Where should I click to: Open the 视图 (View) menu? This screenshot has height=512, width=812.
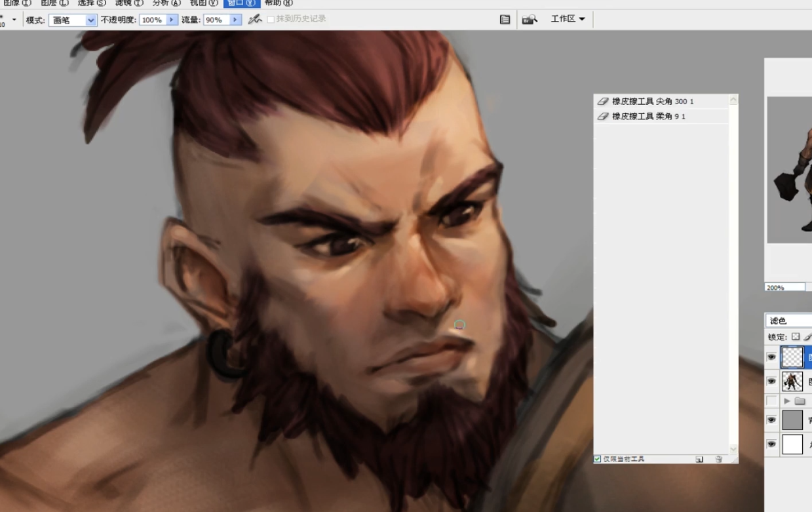tap(204, 3)
